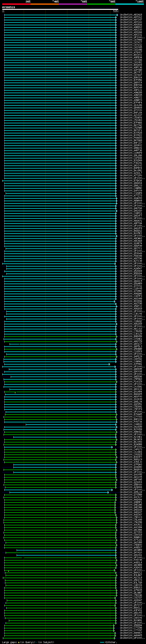Click the cyan ~100% identity legend segment
146x644 pixels.
(130, 4)
